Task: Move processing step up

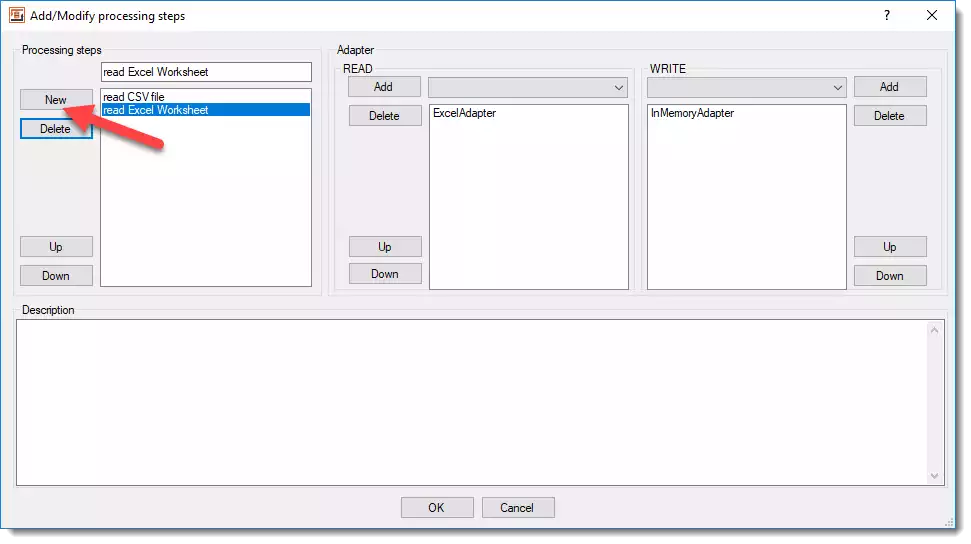Action: pos(56,247)
